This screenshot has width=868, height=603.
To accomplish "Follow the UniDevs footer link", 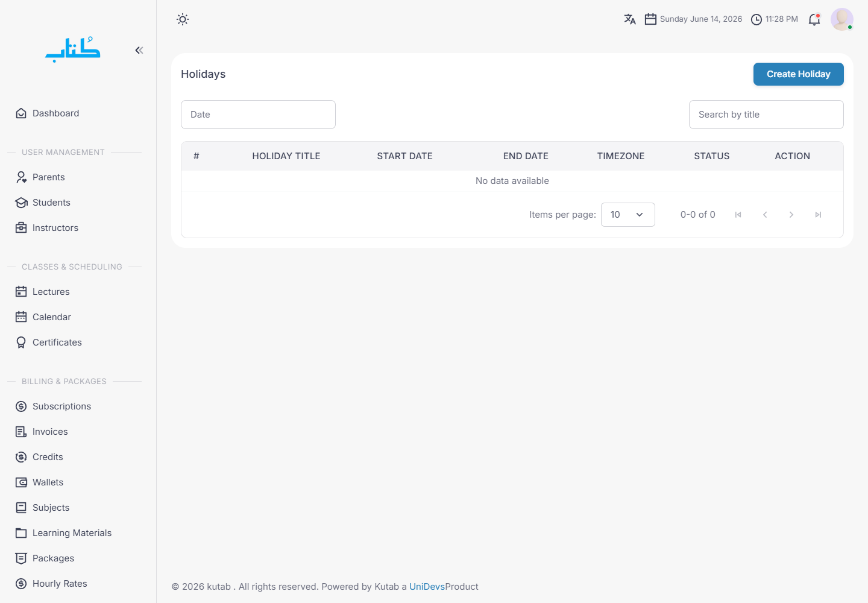I will point(427,587).
